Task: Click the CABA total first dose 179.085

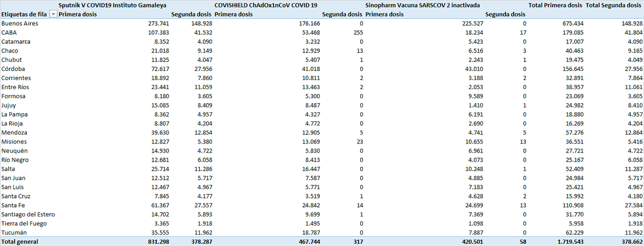Action: (x=573, y=33)
